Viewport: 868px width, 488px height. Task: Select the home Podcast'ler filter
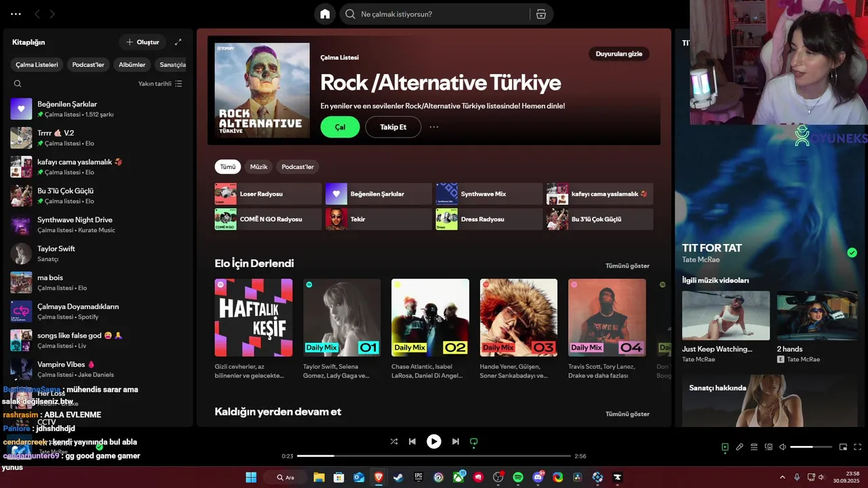298,167
